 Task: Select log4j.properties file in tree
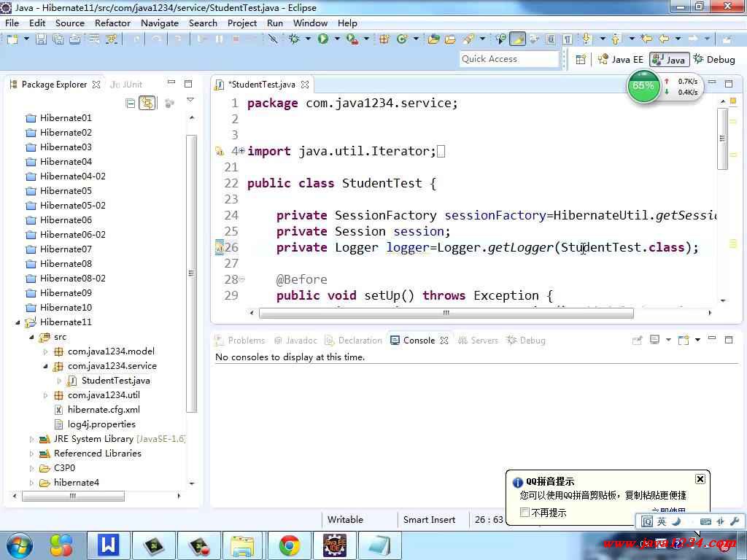[x=101, y=424]
